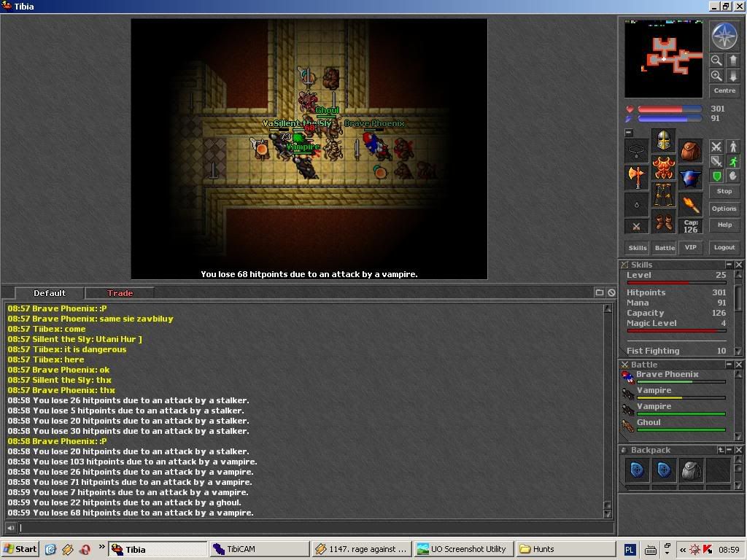Click the close channel icon above chat

pos(611,292)
